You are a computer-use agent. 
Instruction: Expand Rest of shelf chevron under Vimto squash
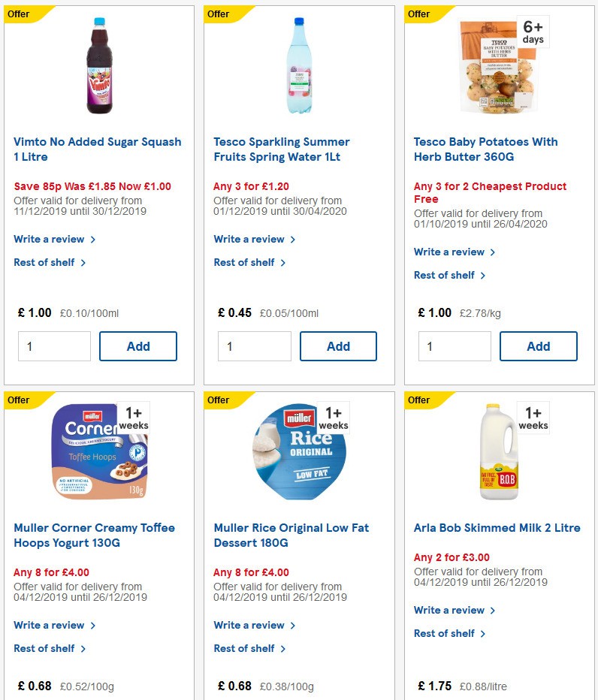point(83,263)
